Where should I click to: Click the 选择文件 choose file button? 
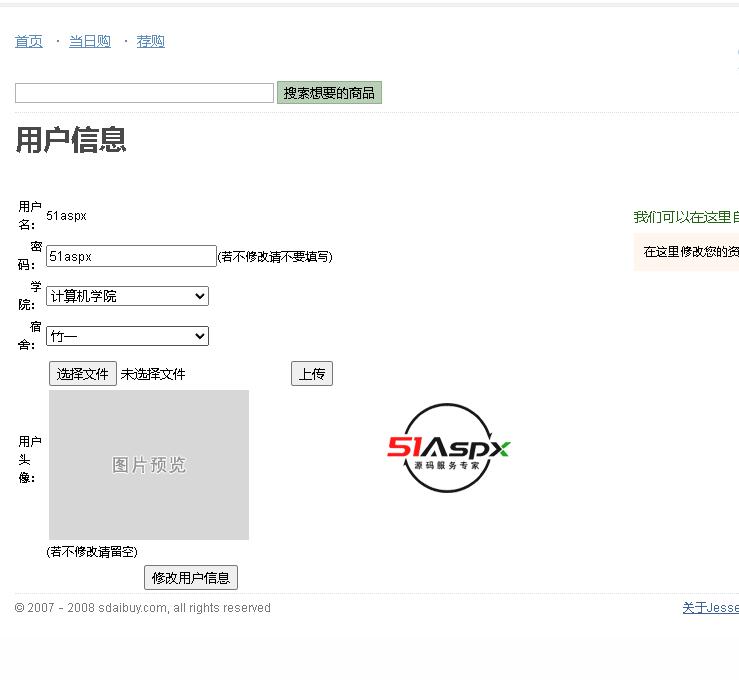[82, 374]
